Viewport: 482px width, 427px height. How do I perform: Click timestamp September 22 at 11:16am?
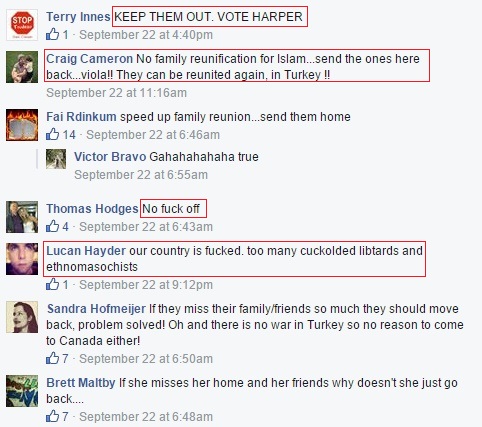116,93
